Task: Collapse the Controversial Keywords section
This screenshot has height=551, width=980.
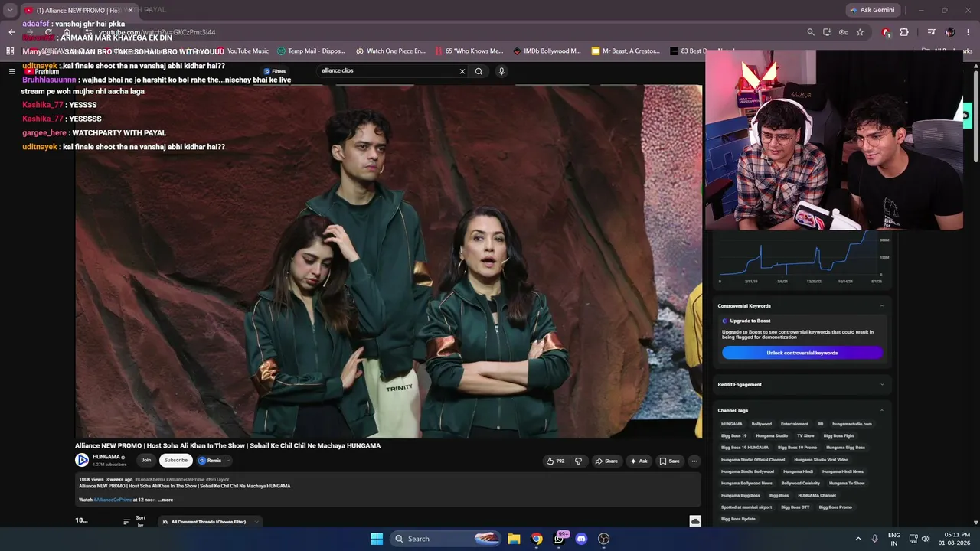Action: (x=881, y=306)
